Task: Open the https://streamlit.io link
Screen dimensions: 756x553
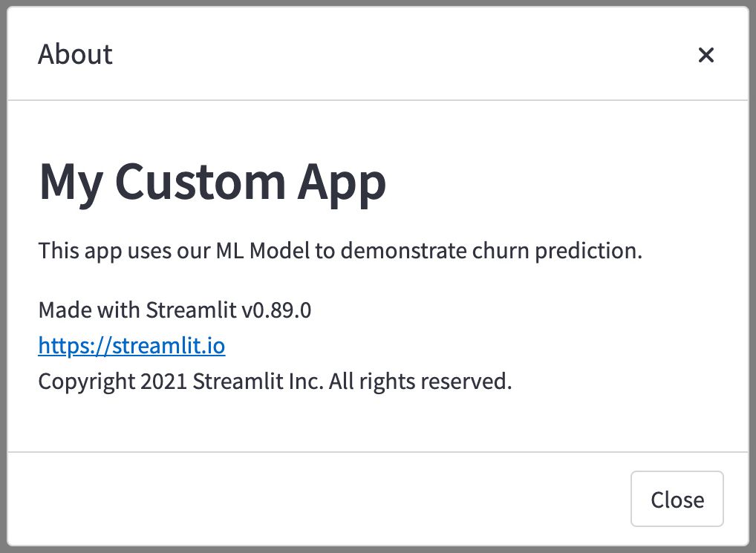Action: click(131, 346)
